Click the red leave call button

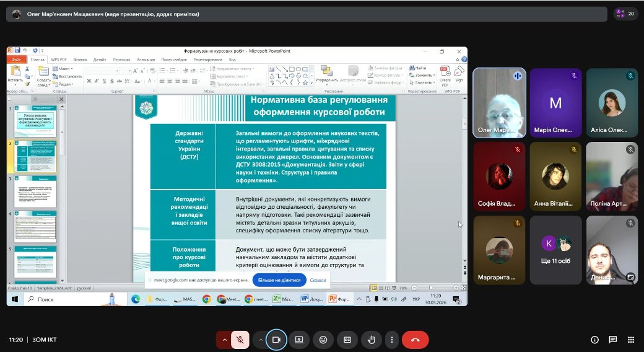[x=415, y=340]
